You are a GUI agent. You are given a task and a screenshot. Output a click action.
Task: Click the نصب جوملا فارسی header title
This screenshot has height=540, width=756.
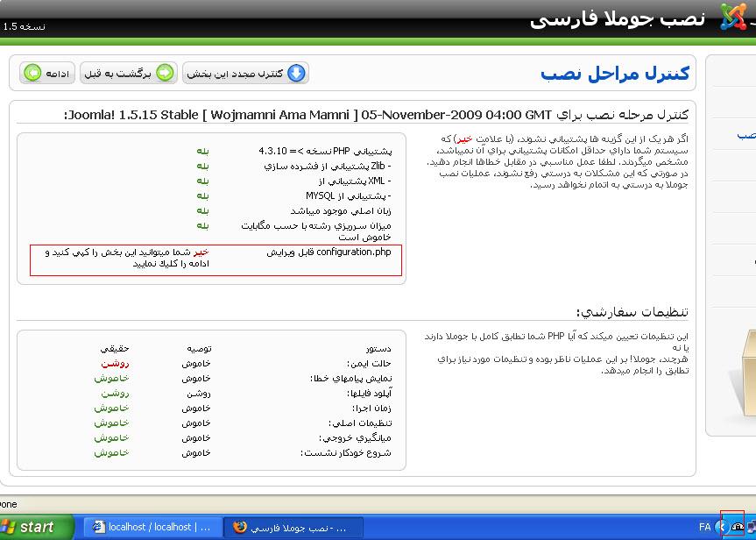point(617,18)
